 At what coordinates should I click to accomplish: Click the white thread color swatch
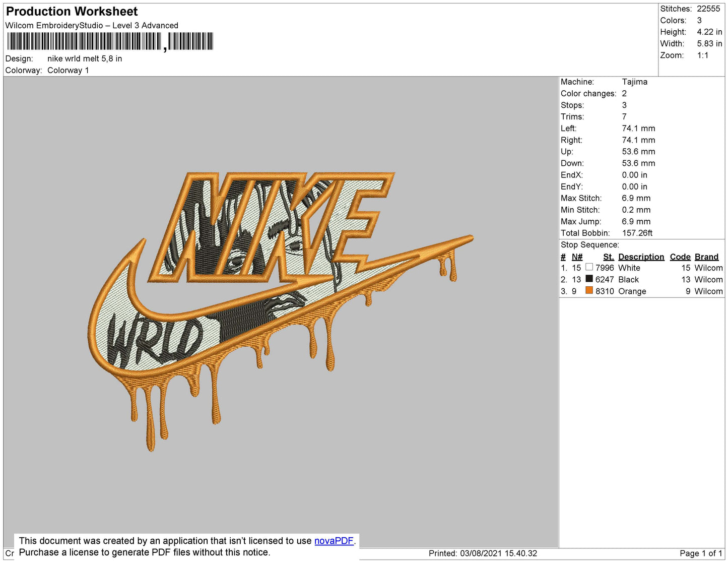[x=589, y=268]
